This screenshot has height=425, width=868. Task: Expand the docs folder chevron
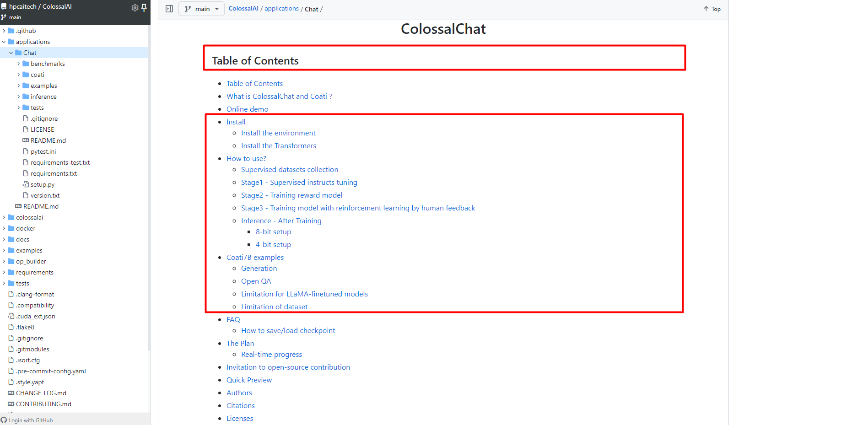click(x=4, y=239)
